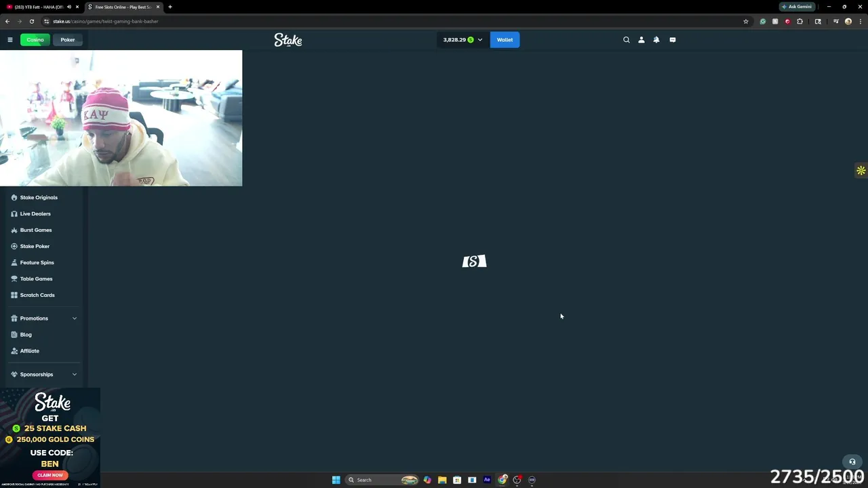Click the live support headset icon
The width and height of the screenshot is (868, 488).
point(852,462)
